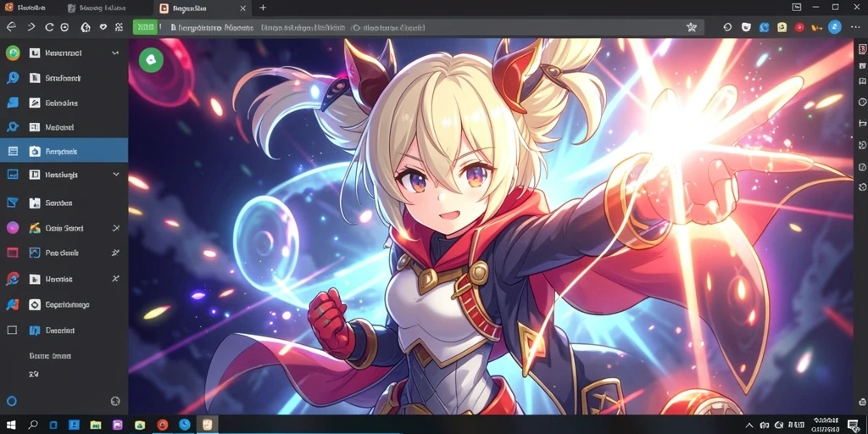This screenshot has width=868, height=434.
Task: Click the blue magnifier icon in the sidebar
Action: [x=12, y=77]
